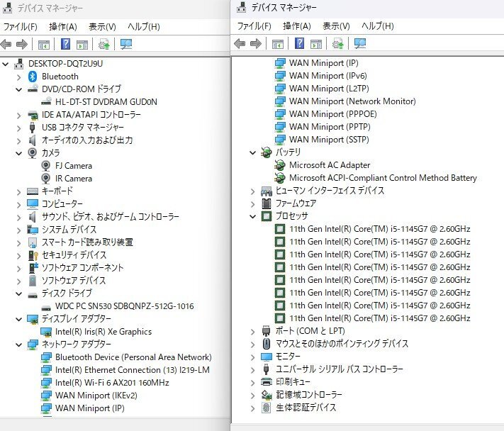
Task: Click the Intel Iris Xe Graphics adapter icon
Action: [46, 332]
